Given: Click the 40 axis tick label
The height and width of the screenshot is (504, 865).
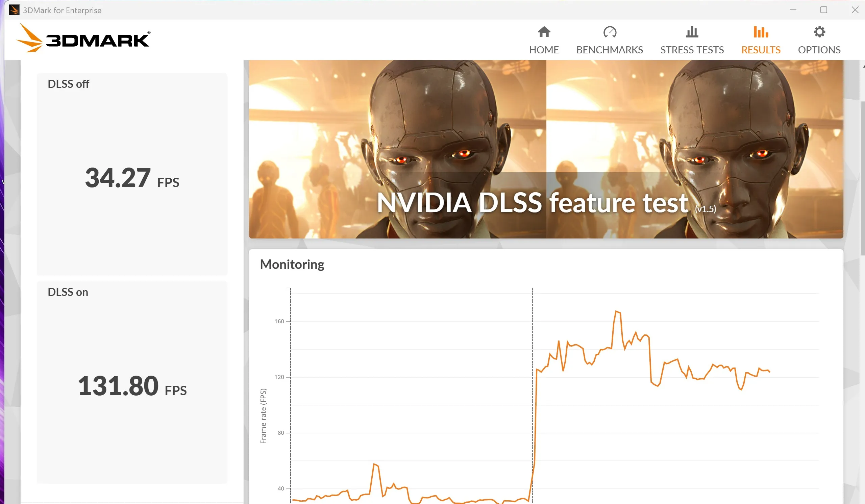Looking at the screenshot, I should [281, 488].
